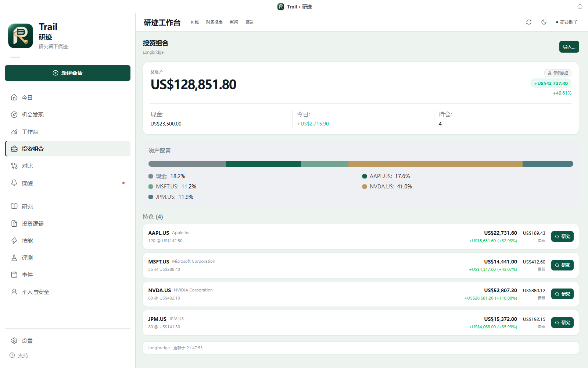Open 投资逻辑 document icon
588x368 pixels.
pyautogui.click(x=14, y=223)
